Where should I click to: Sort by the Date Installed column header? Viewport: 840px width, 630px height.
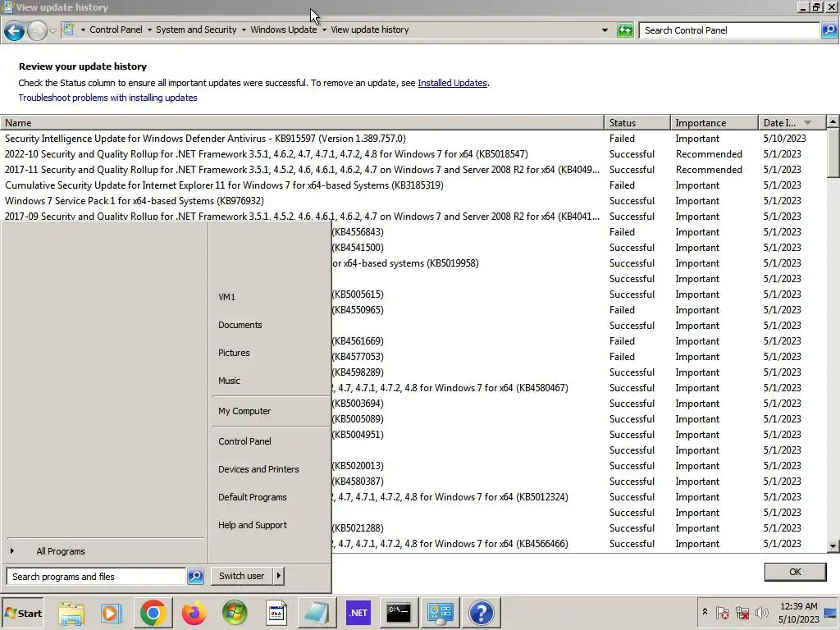(792, 123)
